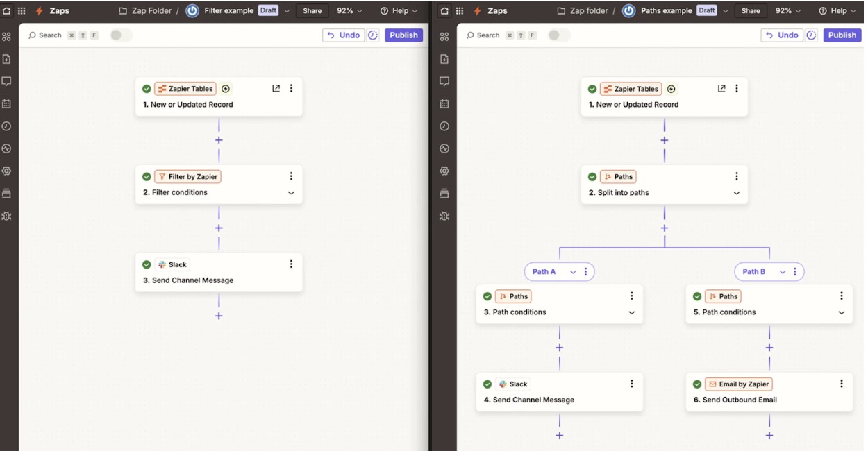Open the Zapier Tables record in a new tab in the Filter example
Image resolution: width=868 pixels, height=451 pixels.
click(x=276, y=89)
